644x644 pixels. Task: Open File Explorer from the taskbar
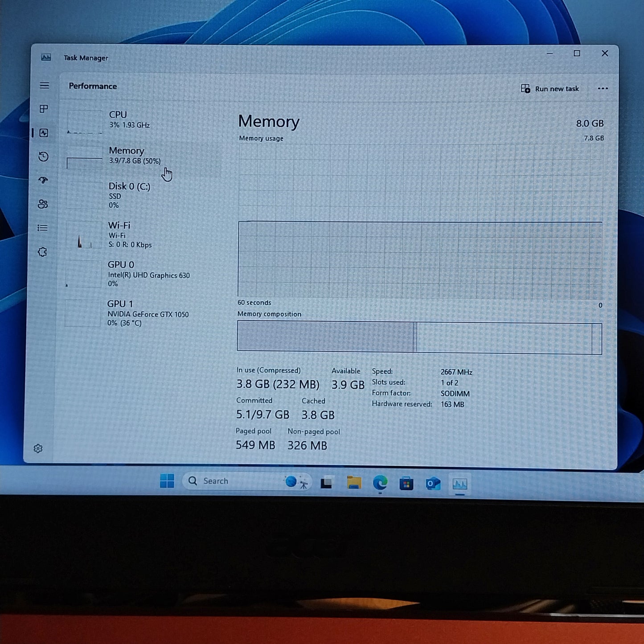pos(354,483)
